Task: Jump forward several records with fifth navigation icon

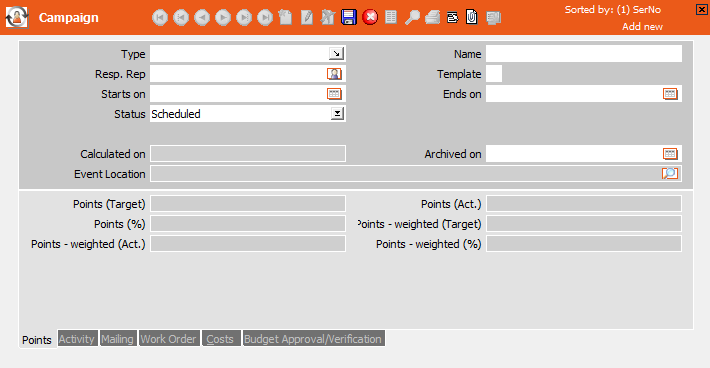Action: pyautogui.click(x=244, y=18)
